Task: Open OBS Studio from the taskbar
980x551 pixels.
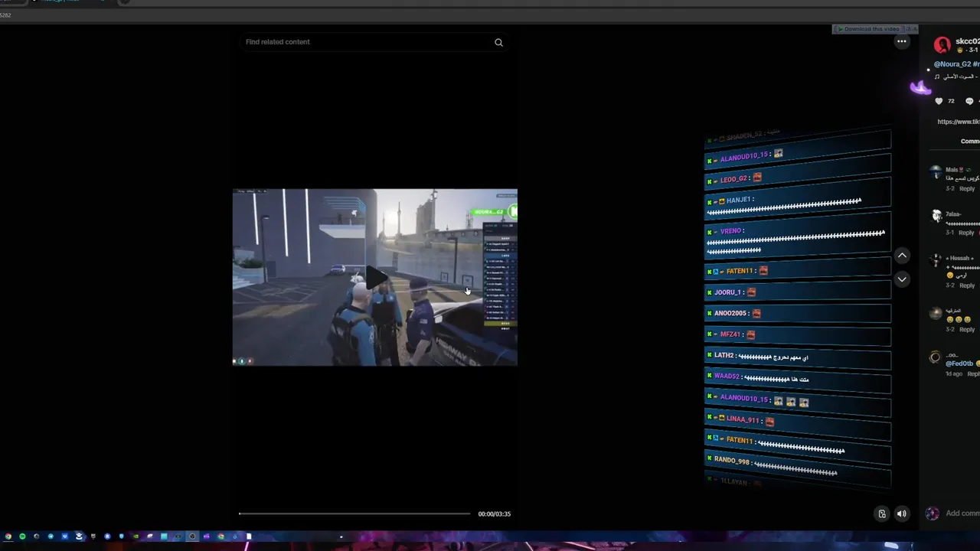Action: click(x=192, y=536)
